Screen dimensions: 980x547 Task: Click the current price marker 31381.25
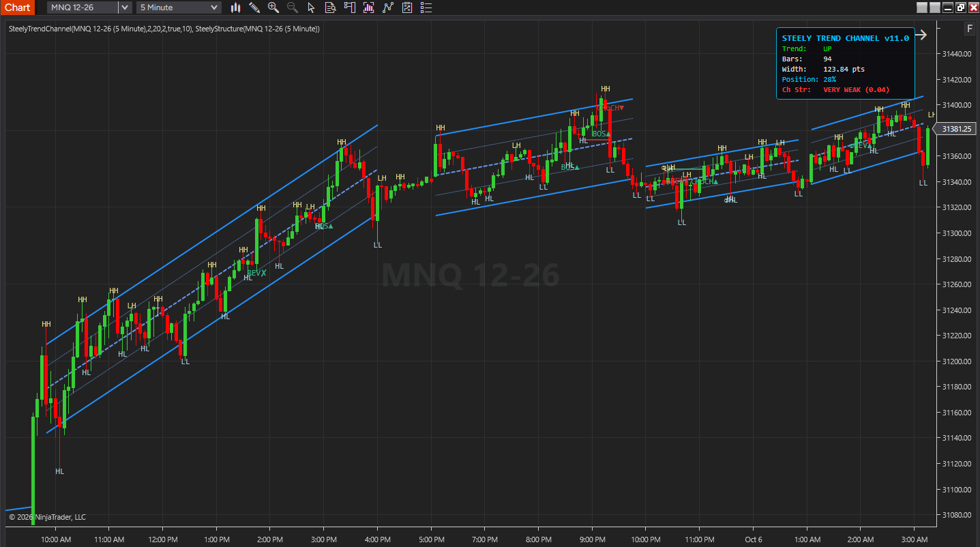[957, 128]
